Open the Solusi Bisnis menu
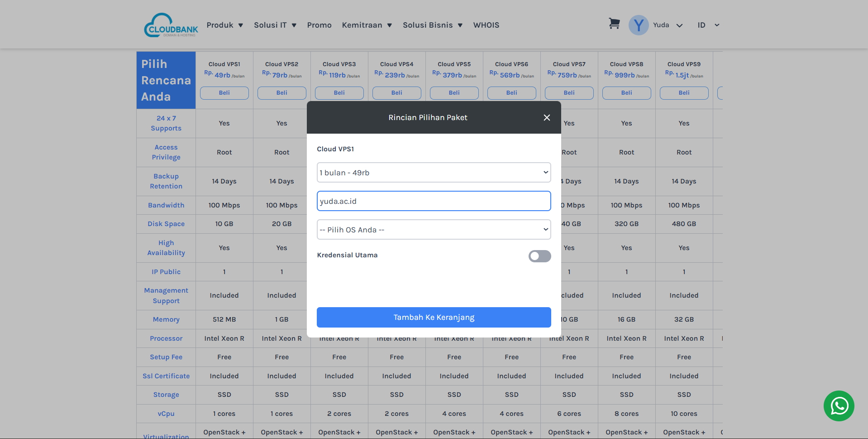 click(x=432, y=25)
